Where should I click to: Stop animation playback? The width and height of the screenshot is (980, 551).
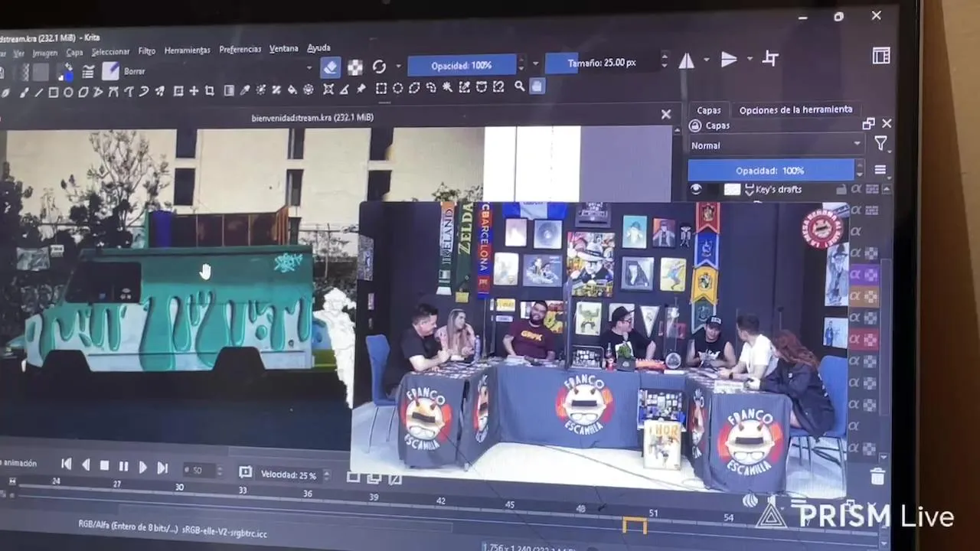[104, 465]
